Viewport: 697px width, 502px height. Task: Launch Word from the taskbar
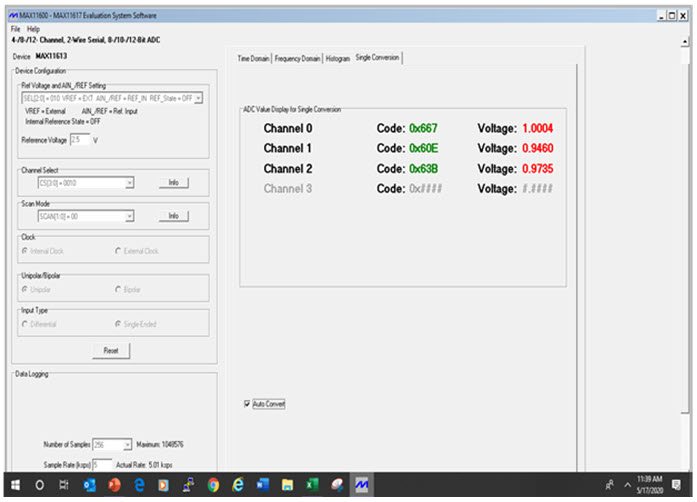263,485
